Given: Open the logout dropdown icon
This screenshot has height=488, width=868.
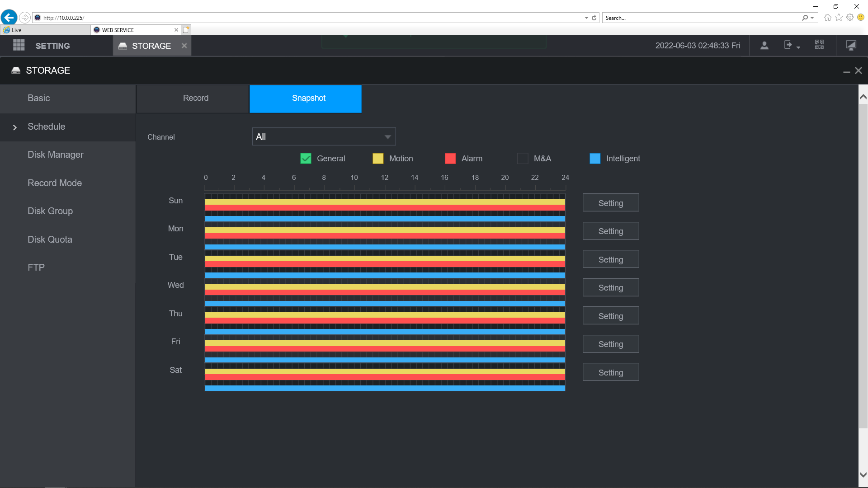Looking at the screenshot, I should point(791,46).
